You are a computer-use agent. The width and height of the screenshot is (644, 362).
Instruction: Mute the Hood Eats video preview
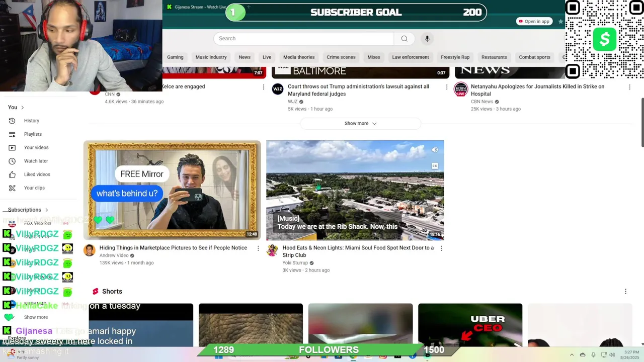435,150
